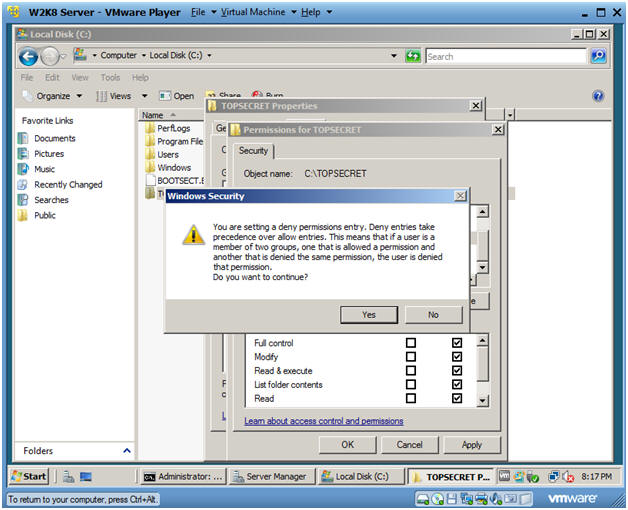
Task: Click the green refresh icon beside address bar
Action: point(413,56)
